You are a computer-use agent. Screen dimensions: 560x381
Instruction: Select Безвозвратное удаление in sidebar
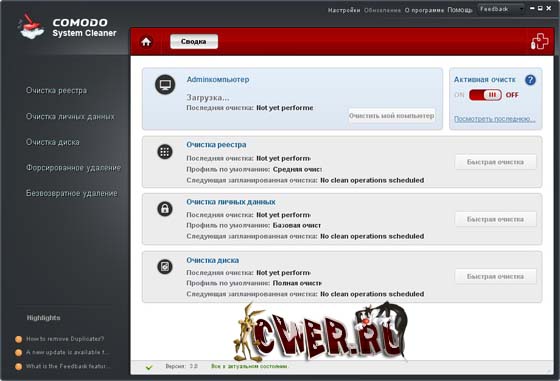71,194
